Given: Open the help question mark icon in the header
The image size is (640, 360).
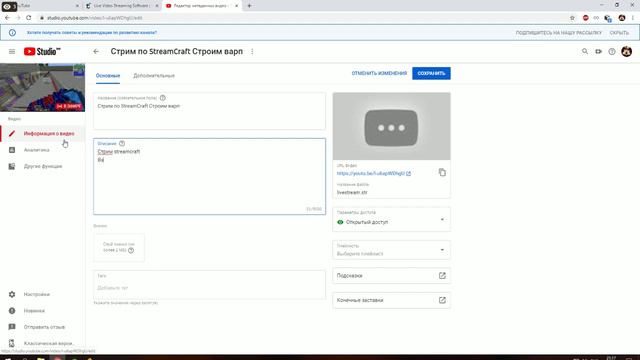Looking at the screenshot, I should [x=612, y=51].
